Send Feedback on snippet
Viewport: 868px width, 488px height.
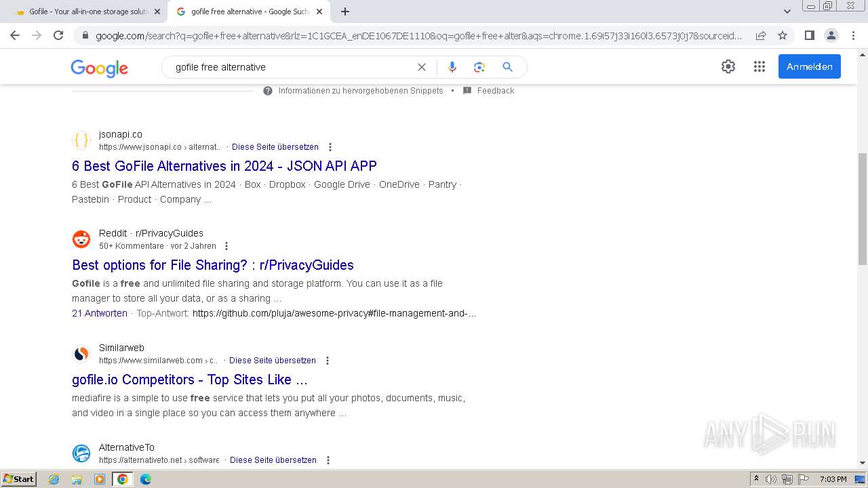[x=496, y=91]
